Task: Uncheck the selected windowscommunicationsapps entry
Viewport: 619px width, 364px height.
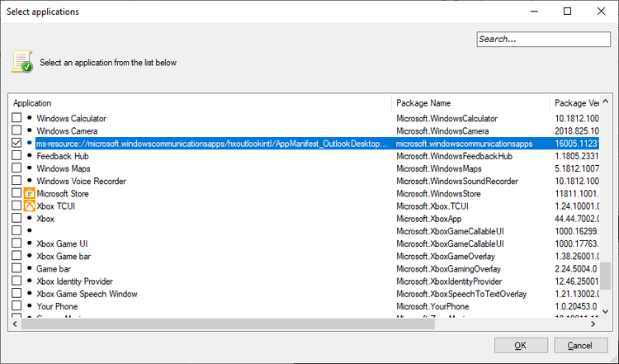Action: tap(17, 144)
